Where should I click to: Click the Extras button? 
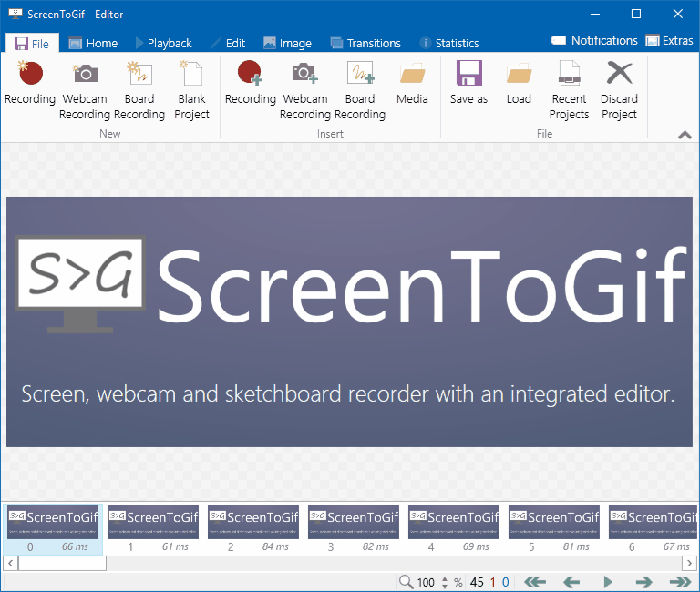[x=669, y=40]
